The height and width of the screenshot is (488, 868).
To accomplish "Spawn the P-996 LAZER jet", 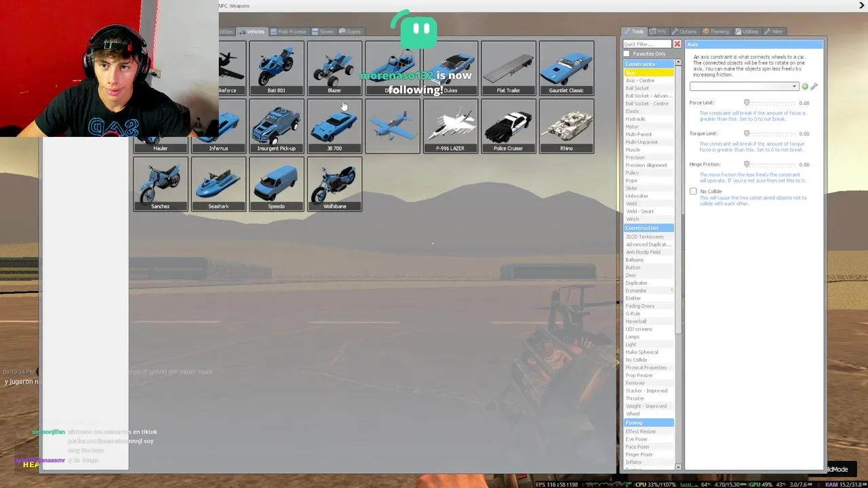I will (450, 126).
